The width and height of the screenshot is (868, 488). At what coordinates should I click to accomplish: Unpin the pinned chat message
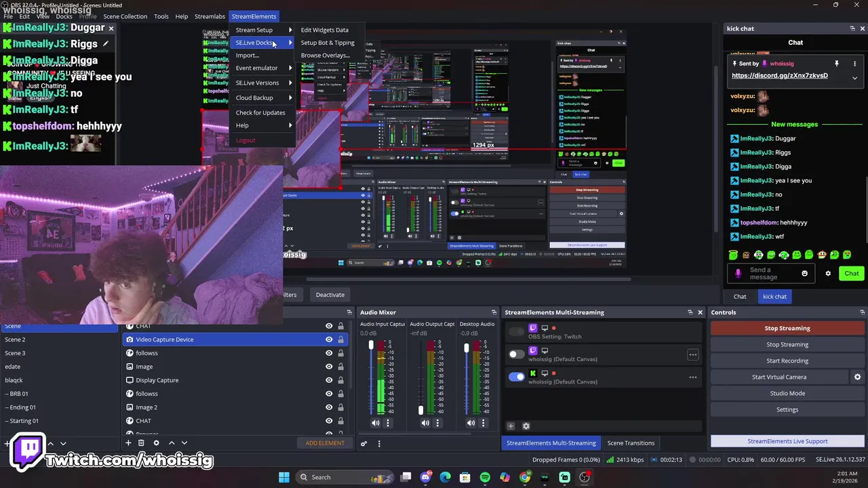coord(837,63)
